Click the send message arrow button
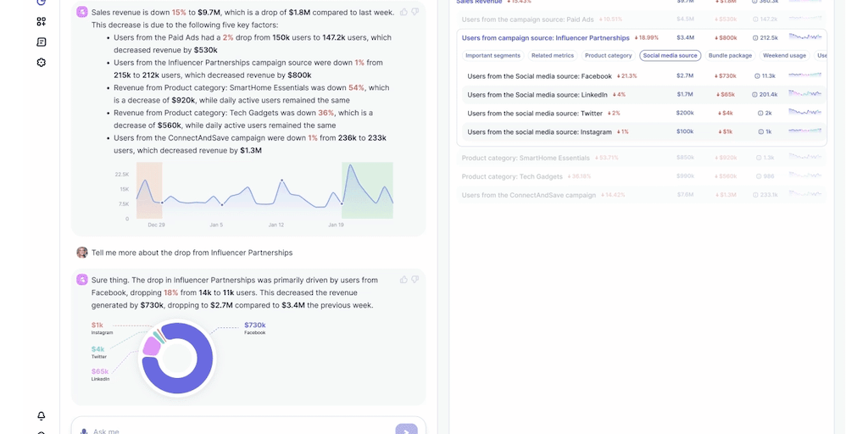This screenshot has width=868, height=434. [406, 430]
